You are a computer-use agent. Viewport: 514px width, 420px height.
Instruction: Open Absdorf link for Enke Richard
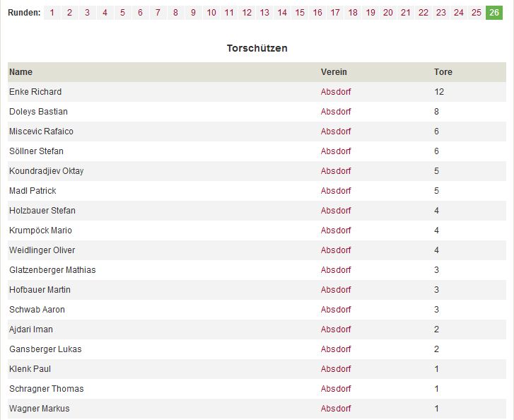336,92
